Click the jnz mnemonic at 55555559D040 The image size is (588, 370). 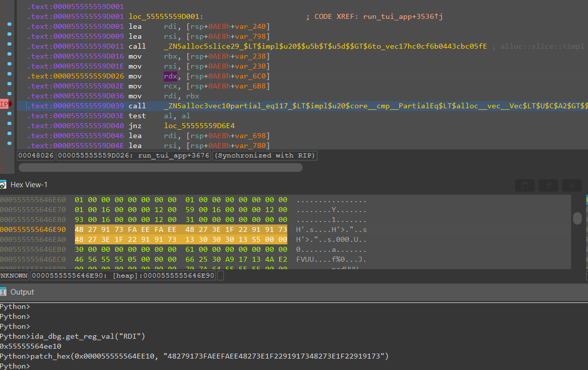(x=135, y=126)
